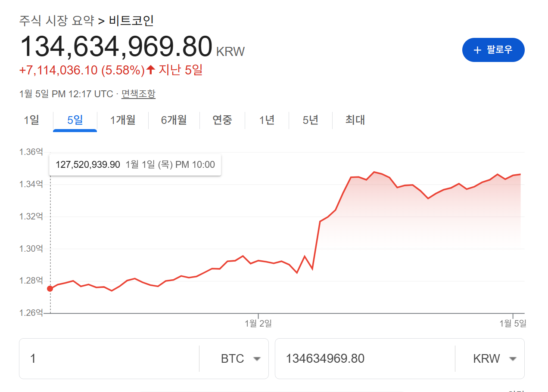Select the 5년 range tab
548x392 pixels.
310,120
